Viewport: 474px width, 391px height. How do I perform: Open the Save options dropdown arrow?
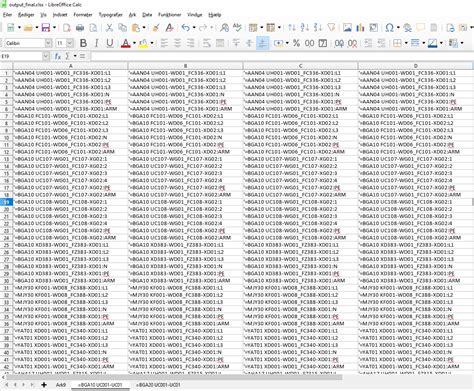[54, 28]
